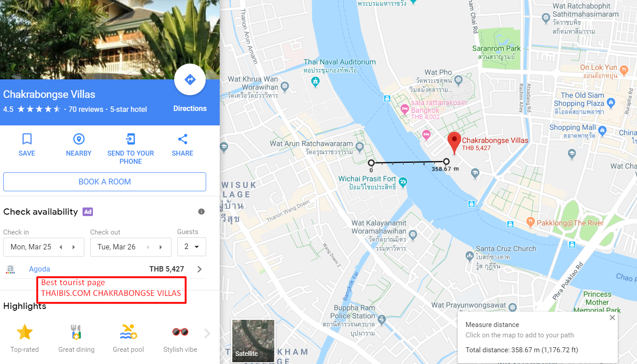The height and width of the screenshot is (364, 637).
Task: Open the Guests count dropdown
Action: [192, 247]
